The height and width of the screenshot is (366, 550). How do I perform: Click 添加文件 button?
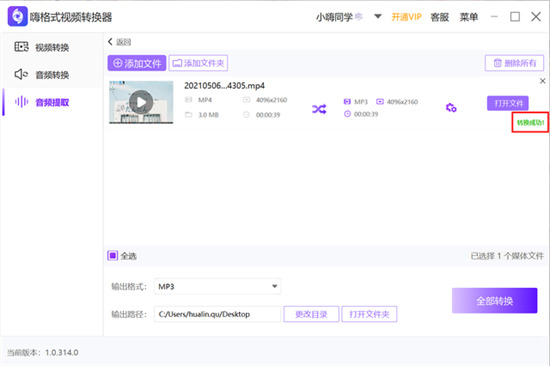coord(137,63)
